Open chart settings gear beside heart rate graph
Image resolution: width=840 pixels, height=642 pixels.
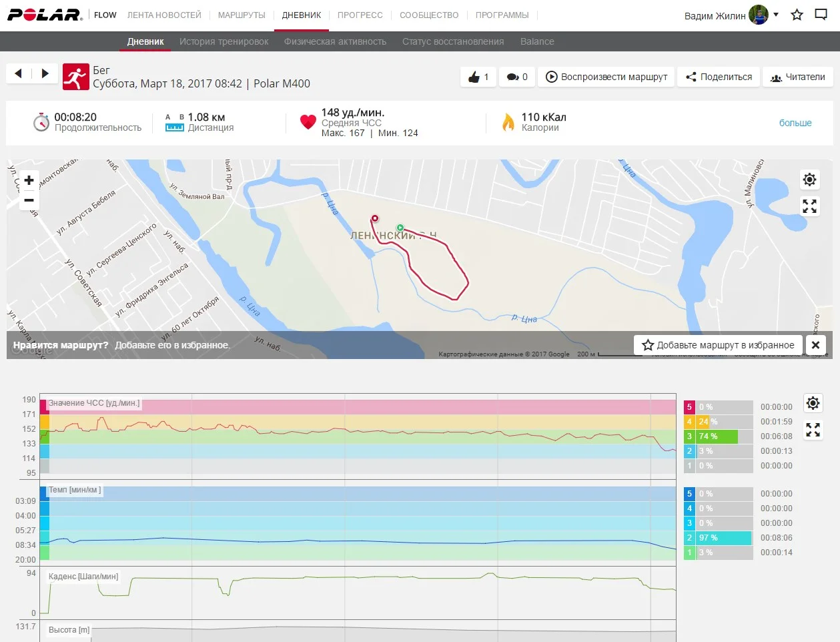tap(813, 403)
